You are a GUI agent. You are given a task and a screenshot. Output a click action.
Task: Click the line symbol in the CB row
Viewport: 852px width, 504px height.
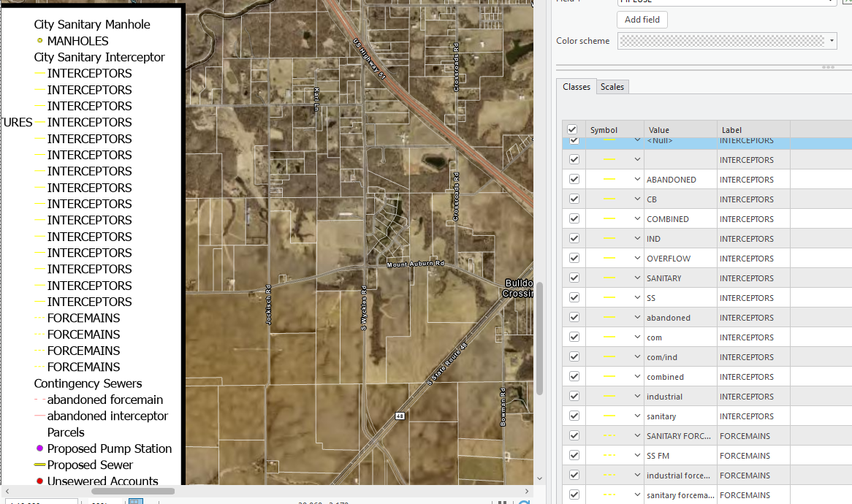[609, 199]
